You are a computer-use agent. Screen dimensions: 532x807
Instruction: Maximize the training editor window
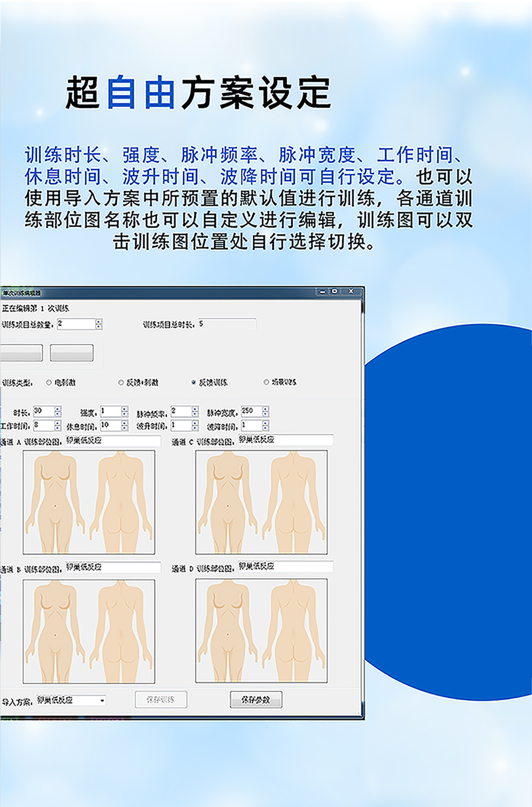click(335, 292)
